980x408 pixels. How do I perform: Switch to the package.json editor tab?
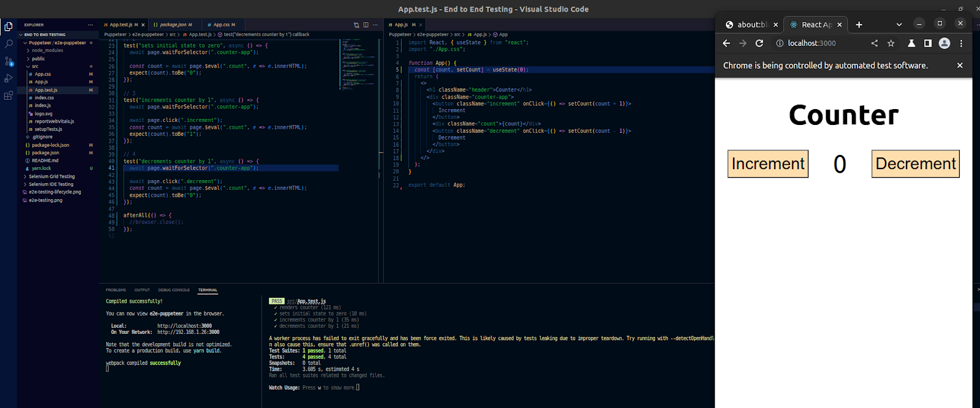tap(173, 25)
